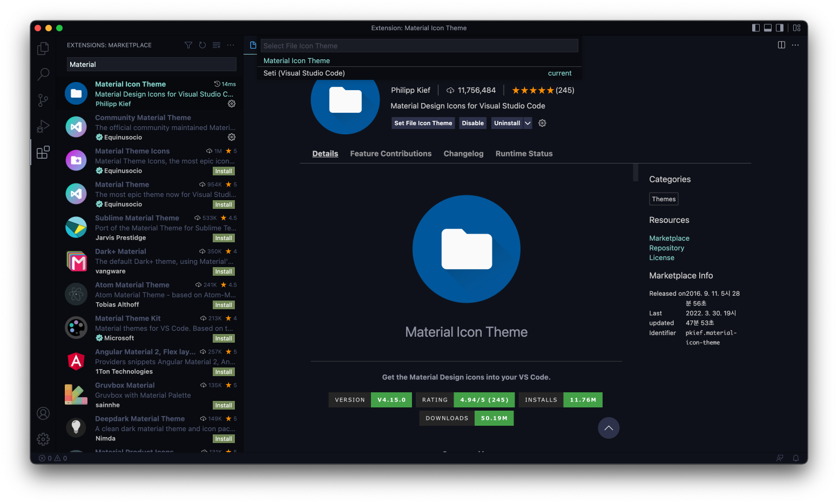
Task: Click the Downloads 50.19M badge
Action: [x=467, y=418]
